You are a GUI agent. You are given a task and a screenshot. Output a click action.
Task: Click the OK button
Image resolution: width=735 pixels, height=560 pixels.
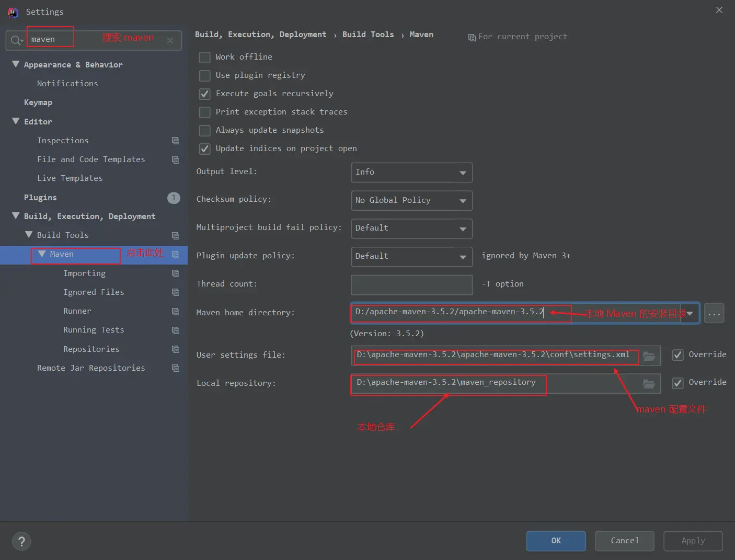(556, 541)
